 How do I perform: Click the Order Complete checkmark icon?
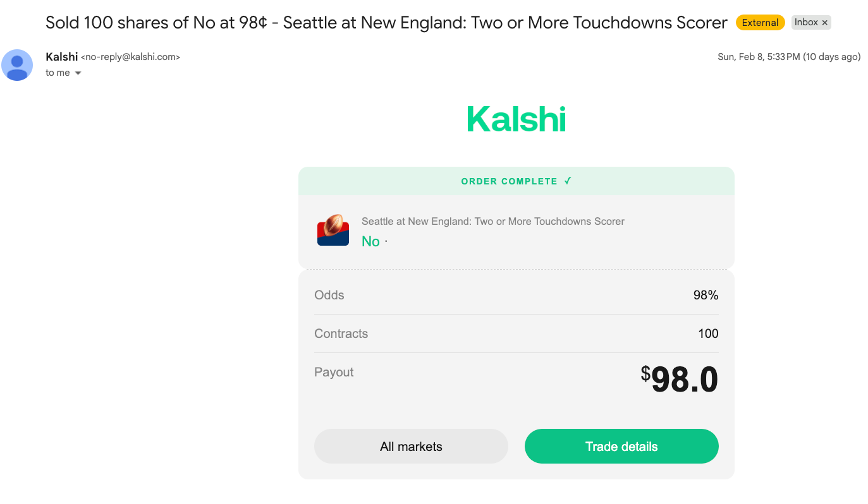coord(568,181)
